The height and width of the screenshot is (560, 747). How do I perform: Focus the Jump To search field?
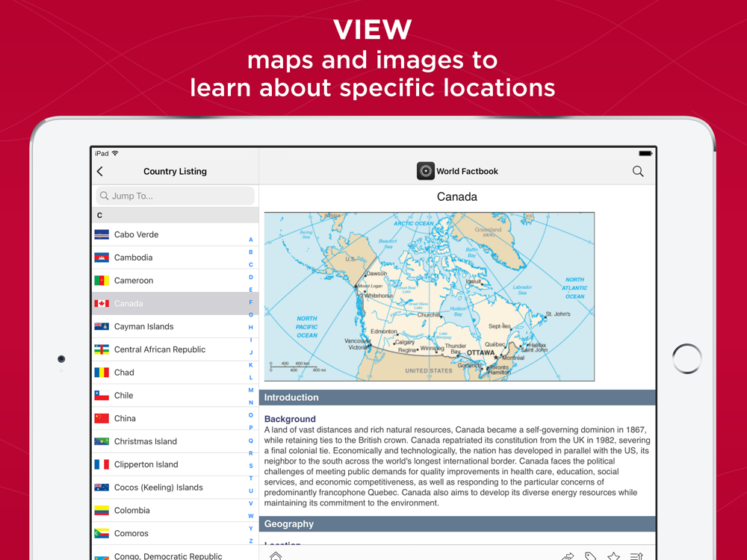click(x=176, y=196)
